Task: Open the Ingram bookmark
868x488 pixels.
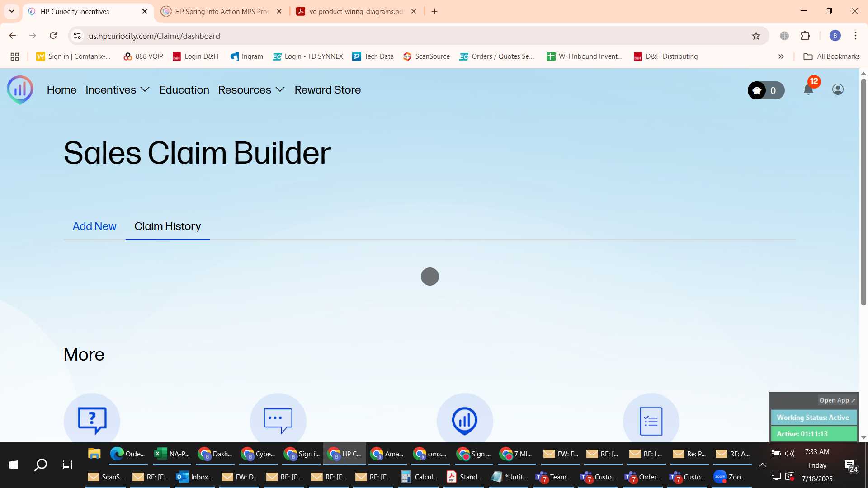Action: click(247, 56)
